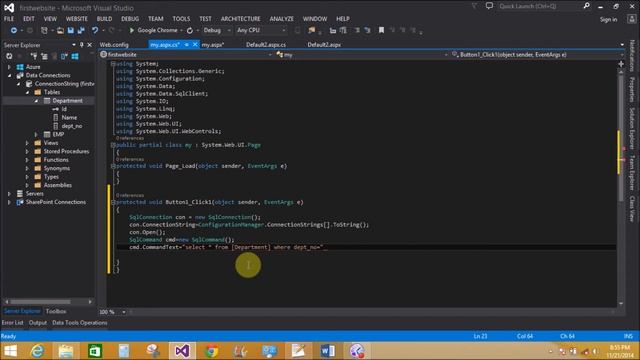This screenshot has height=360, width=640.
Task: Collapse the Tables folder node
Action: (x=27, y=92)
